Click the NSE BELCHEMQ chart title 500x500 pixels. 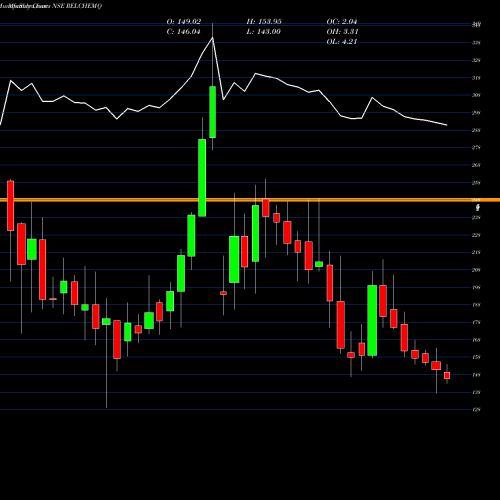pos(77,6)
